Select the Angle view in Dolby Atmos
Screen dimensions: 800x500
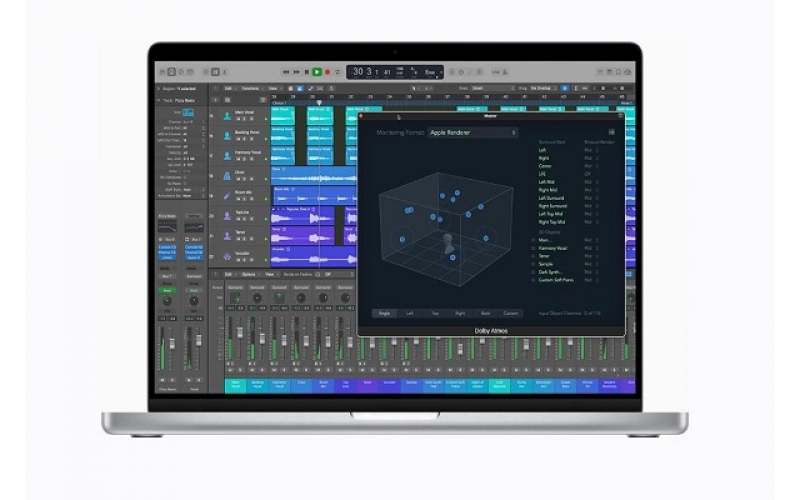click(x=385, y=313)
